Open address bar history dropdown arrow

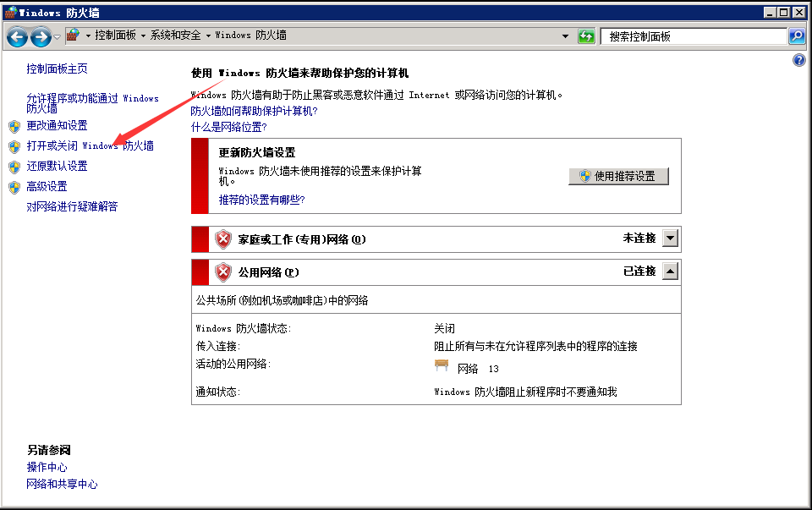click(566, 36)
